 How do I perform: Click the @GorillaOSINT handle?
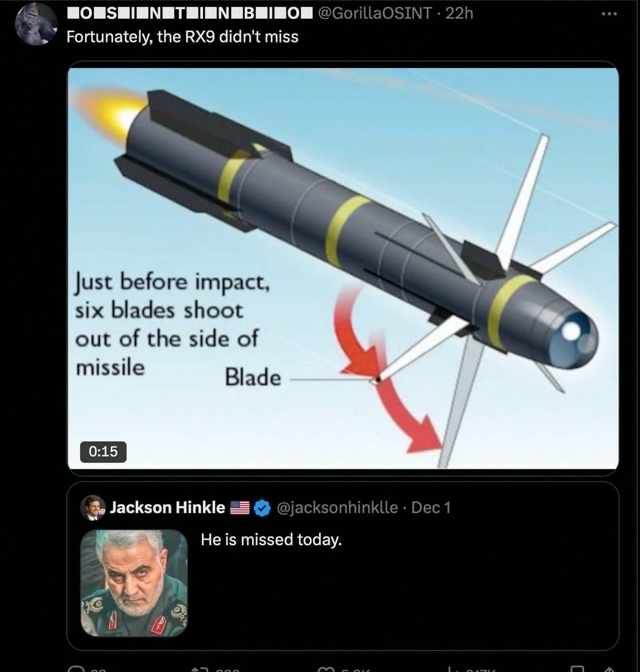click(374, 13)
